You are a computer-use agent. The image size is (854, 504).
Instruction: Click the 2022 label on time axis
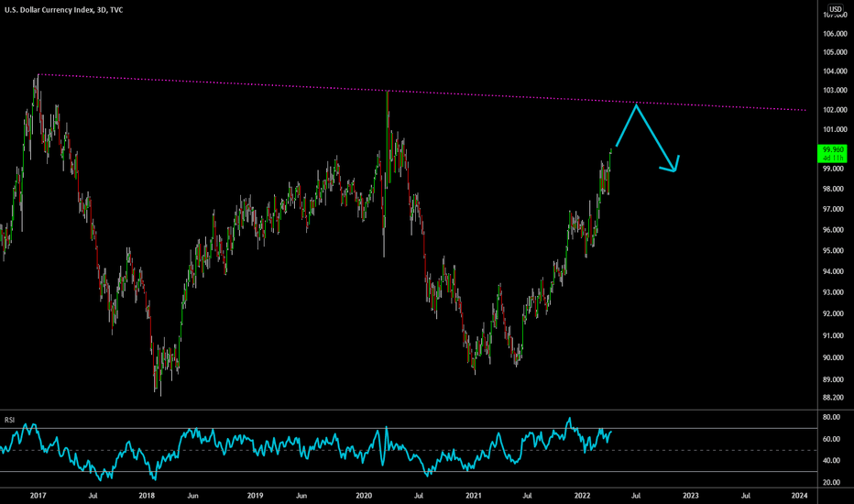[582, 495]
